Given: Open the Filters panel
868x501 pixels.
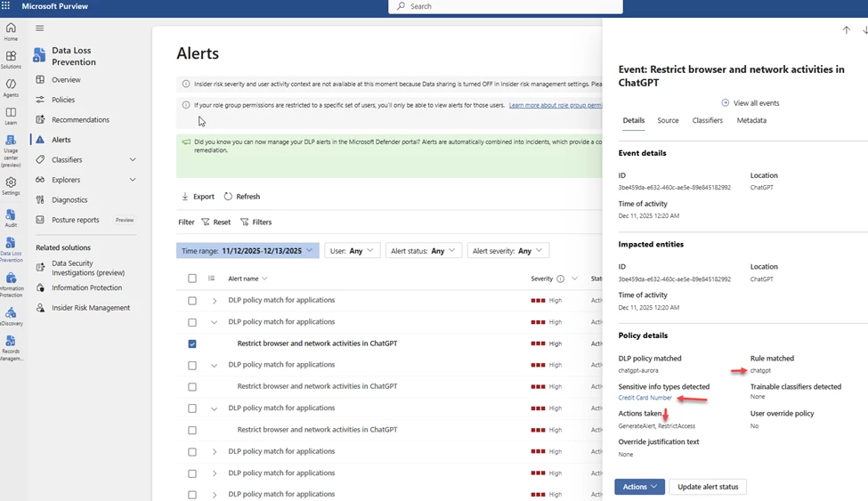Looking at the screenshot, I should (x=256, y=222).
